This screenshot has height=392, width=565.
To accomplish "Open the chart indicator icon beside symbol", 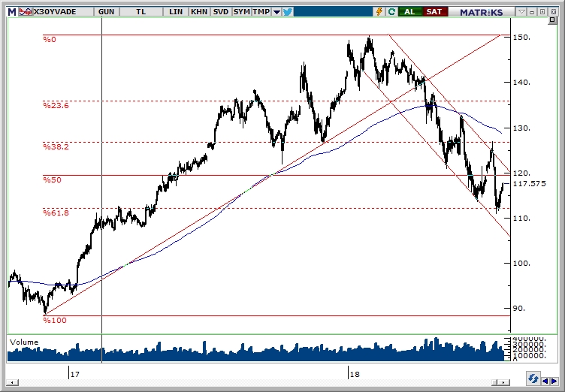I will [x=26, y=12].
